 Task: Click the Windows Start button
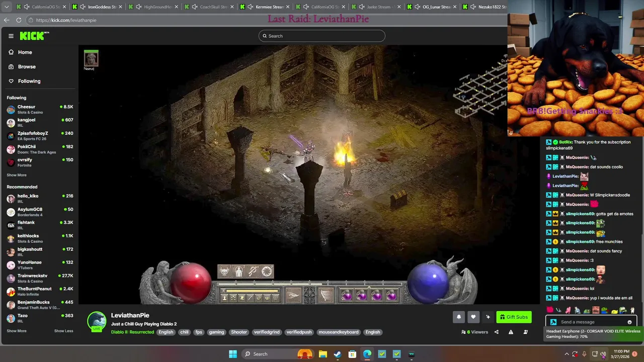tap(232, 354)
